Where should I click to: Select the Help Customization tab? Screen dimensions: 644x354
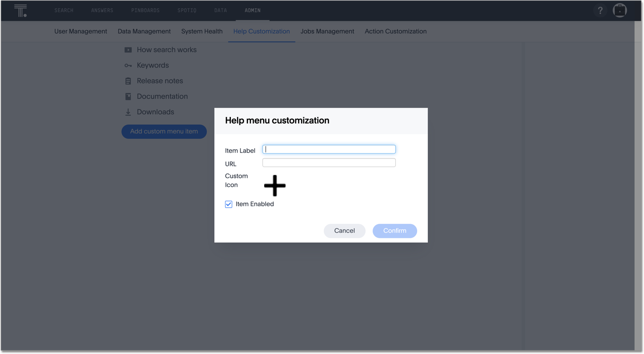tap(262, 32)
